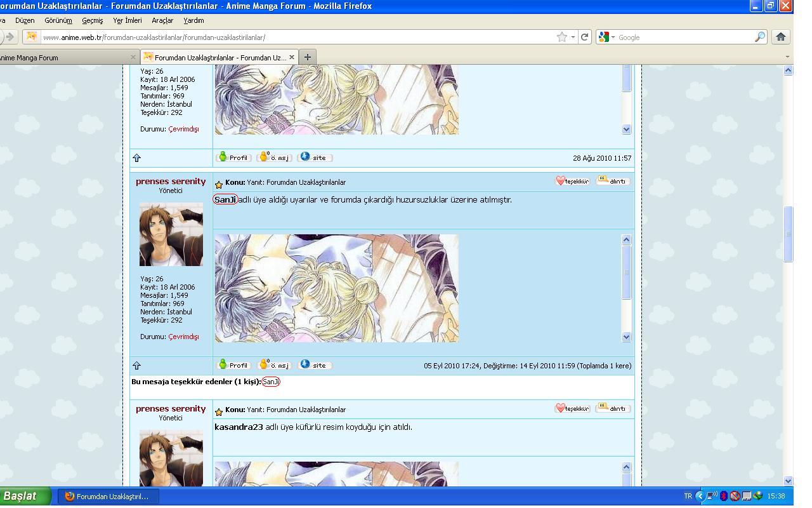Screen dimensions: 812x508
Task: Click SanJi username in the post message
Action: click(x=225, y=199)
